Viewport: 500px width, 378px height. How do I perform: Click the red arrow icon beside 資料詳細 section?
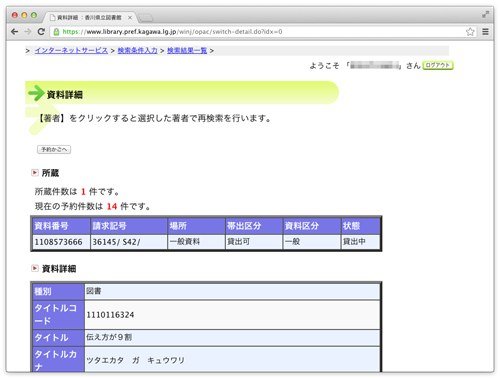35,268
